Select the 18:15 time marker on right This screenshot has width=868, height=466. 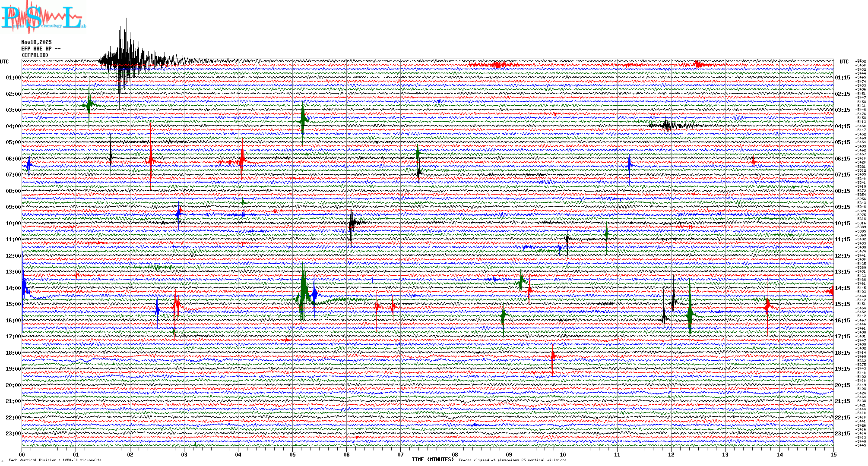coord(842,353)
